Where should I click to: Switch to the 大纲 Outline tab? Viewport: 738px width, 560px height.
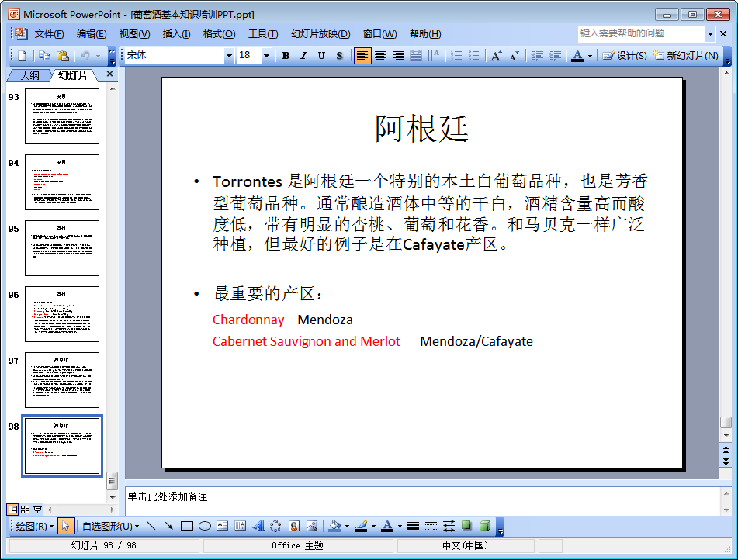(29, 75)
